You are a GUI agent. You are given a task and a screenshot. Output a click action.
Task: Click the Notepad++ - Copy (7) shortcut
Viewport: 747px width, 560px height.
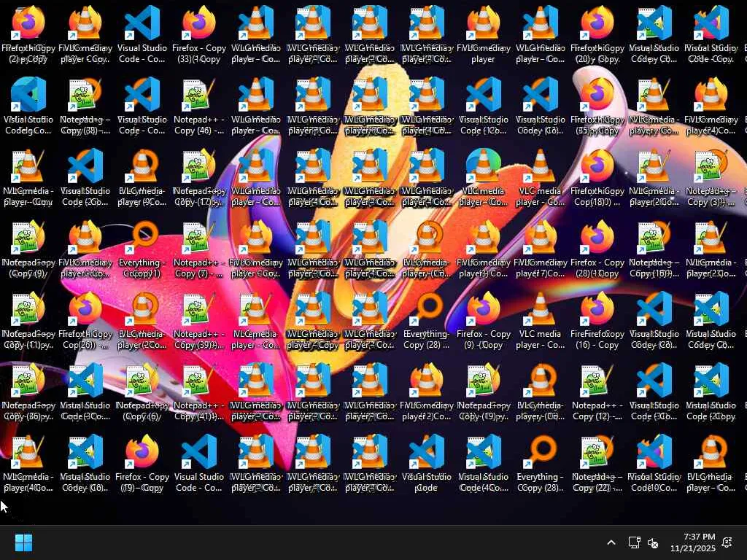(199, 249)
